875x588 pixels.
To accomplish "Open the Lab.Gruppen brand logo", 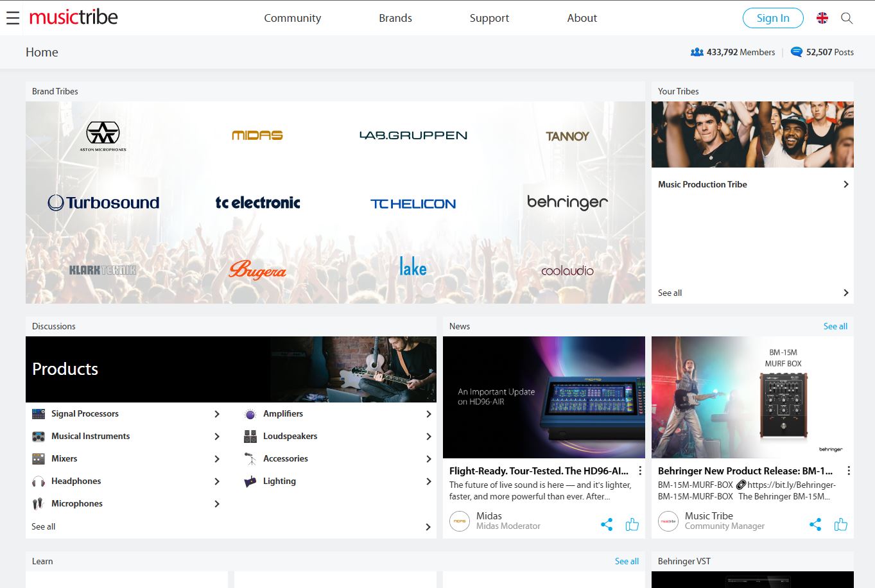I will pyautogui.click(x=413, y=135).
